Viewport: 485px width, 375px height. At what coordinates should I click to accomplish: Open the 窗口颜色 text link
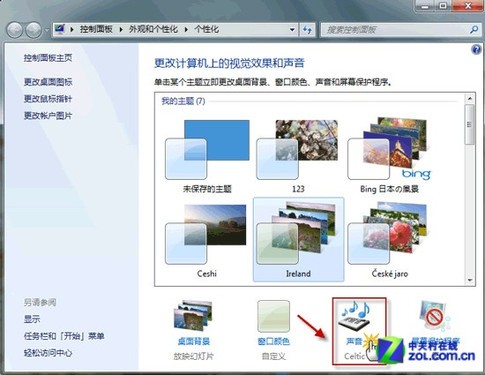(274, 341)
